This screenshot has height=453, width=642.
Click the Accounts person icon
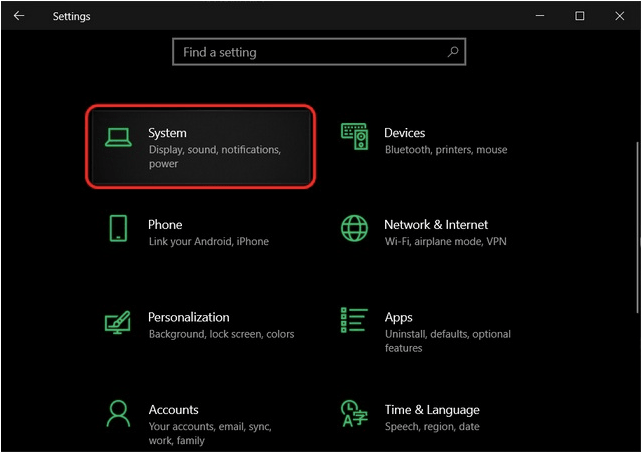pos(118,414)
